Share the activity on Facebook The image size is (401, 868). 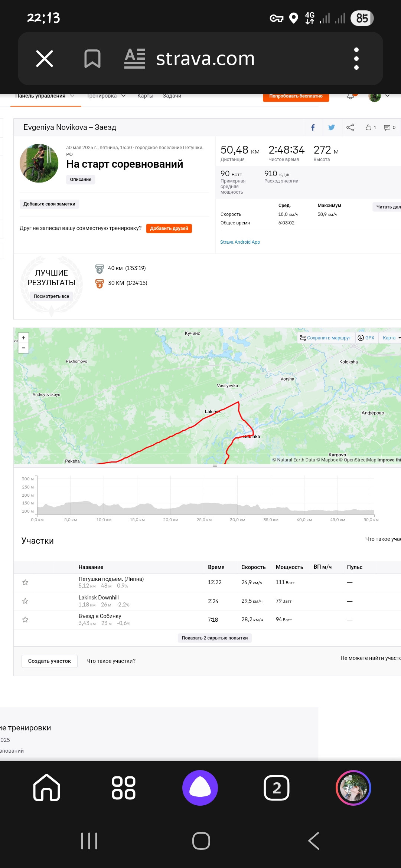pyautogui.click(x=313, y=128)
